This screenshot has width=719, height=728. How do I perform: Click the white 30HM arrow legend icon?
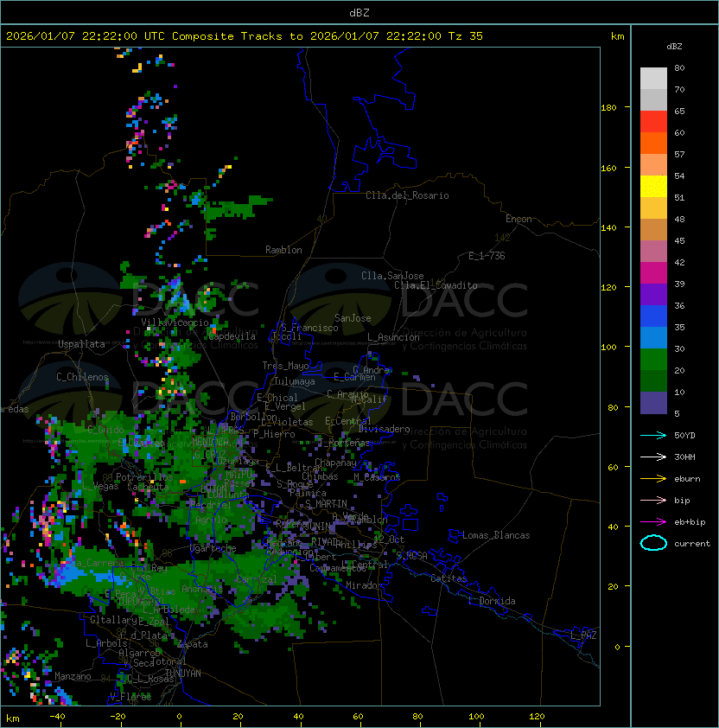653,457
